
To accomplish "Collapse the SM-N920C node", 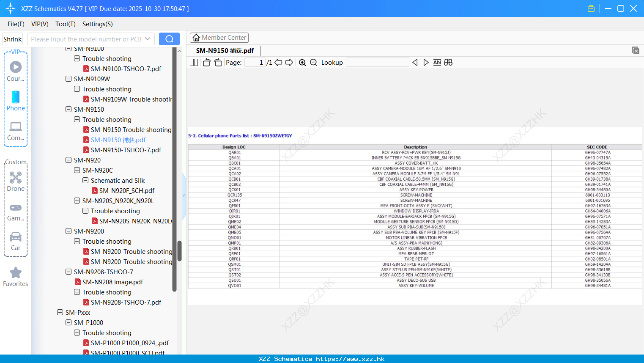I will [x=77, y=170].
